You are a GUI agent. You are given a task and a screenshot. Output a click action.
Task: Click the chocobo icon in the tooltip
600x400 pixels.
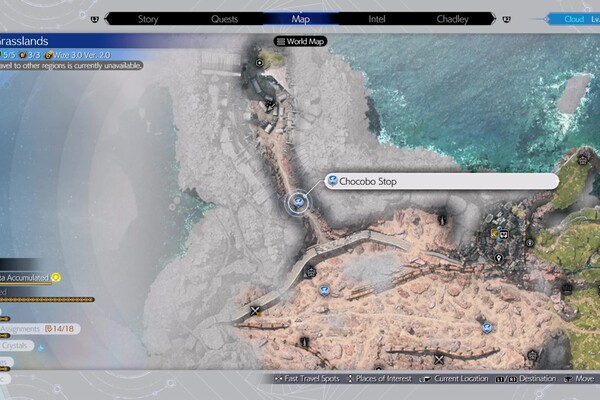click(332, 181)
